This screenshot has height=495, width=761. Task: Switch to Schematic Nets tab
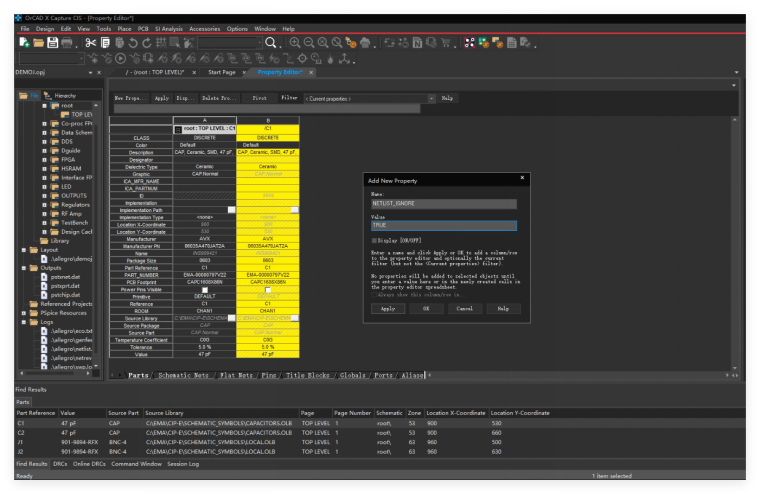click(183, 375)
